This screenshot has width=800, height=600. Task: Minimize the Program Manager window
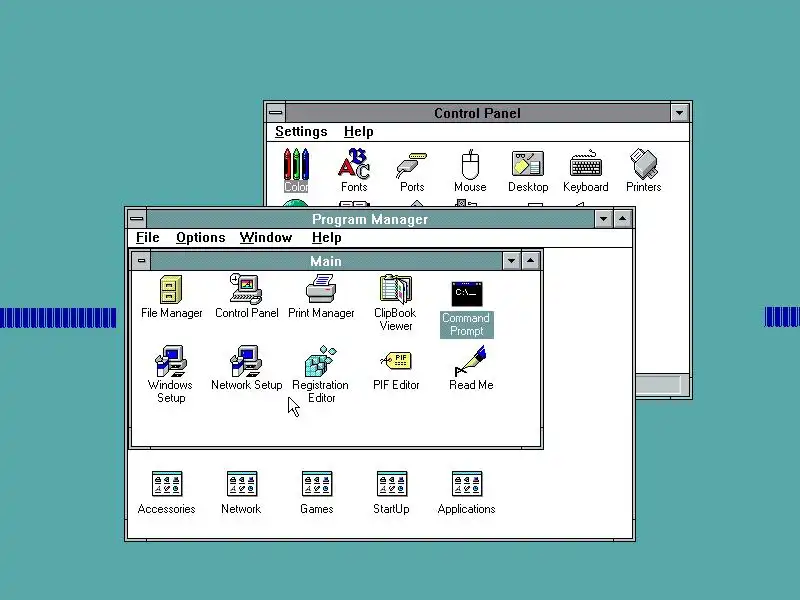point(604,219)
